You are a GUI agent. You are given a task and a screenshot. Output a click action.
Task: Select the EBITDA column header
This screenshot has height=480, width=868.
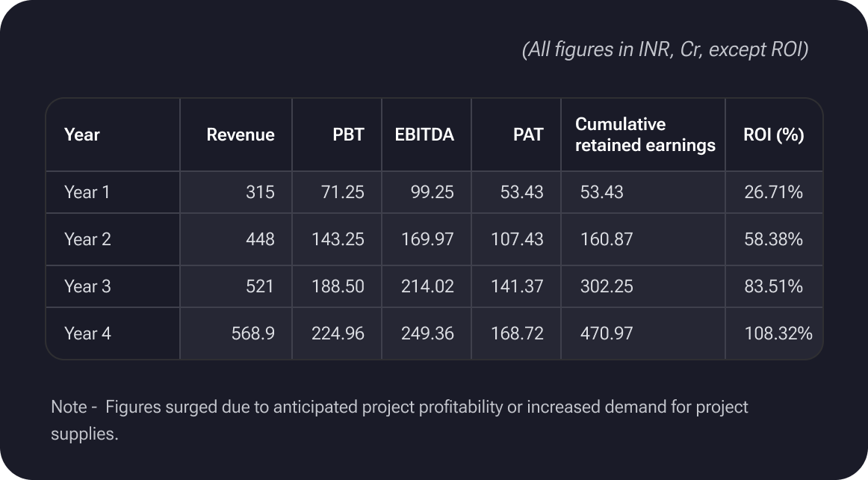pos(424,135)
